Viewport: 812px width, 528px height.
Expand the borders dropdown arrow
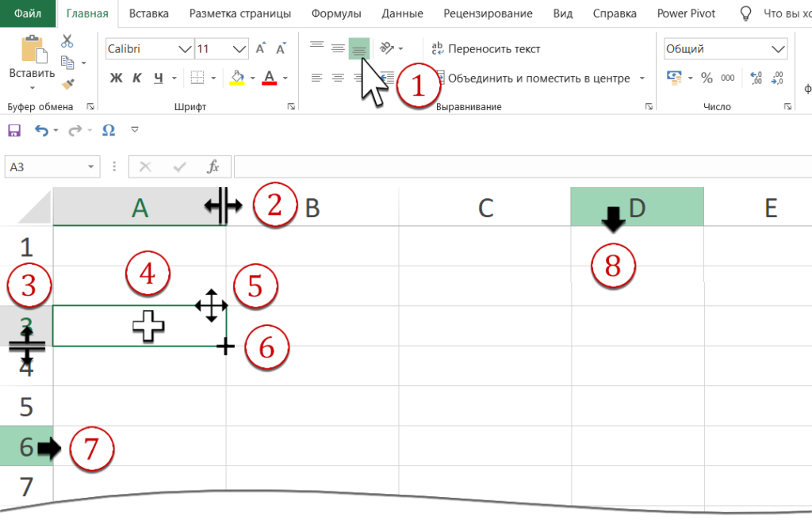pyautogui.click(x=213, y=78)
